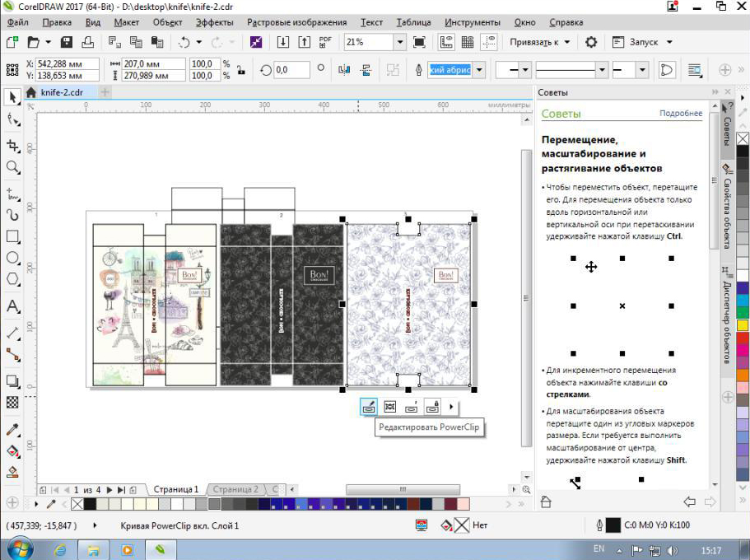This screenshot has width=750, height=560.
Task: Select the Color Eyedropper tool
Action: coord(13,430)
